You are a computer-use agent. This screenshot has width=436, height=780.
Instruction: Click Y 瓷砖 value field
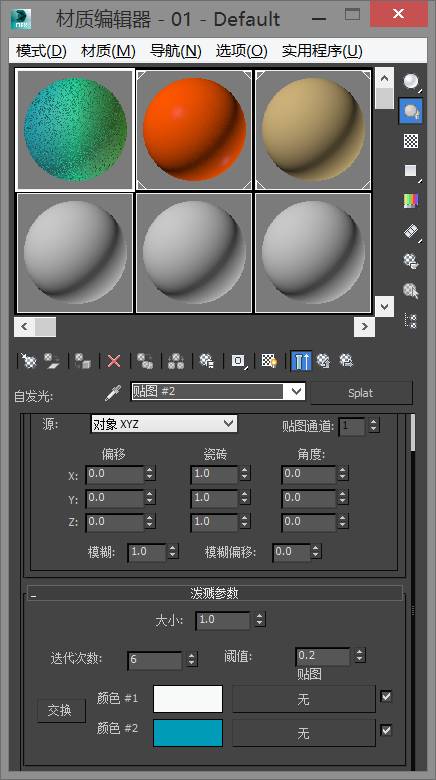(x=214, y=497)
